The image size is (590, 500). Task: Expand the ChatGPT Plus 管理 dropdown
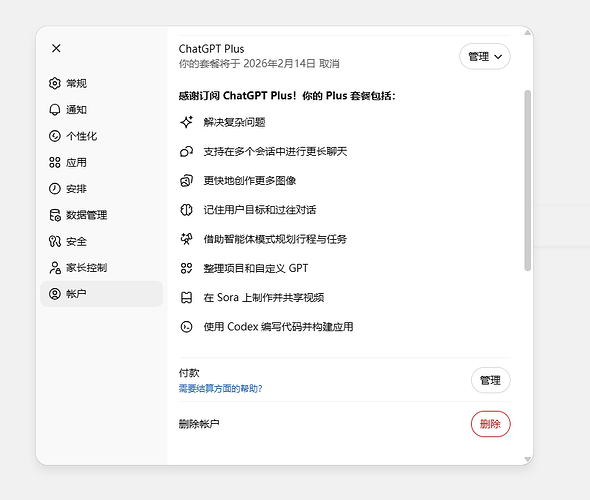[x=485, y=56]
